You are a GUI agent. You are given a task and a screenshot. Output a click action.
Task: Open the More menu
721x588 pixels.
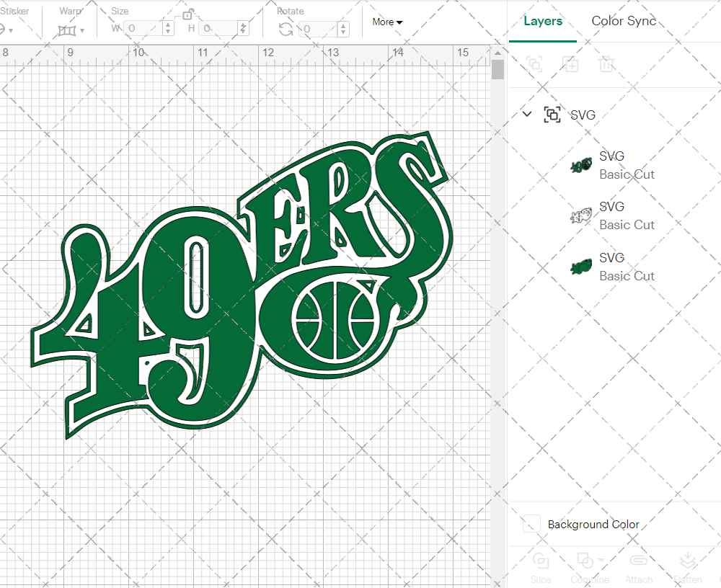(x=387, y=22)
